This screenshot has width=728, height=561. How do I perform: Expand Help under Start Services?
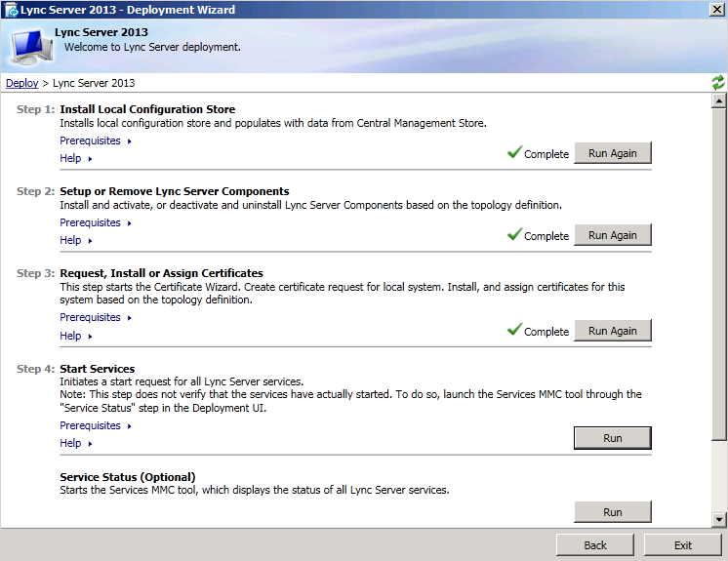point(76,443)
